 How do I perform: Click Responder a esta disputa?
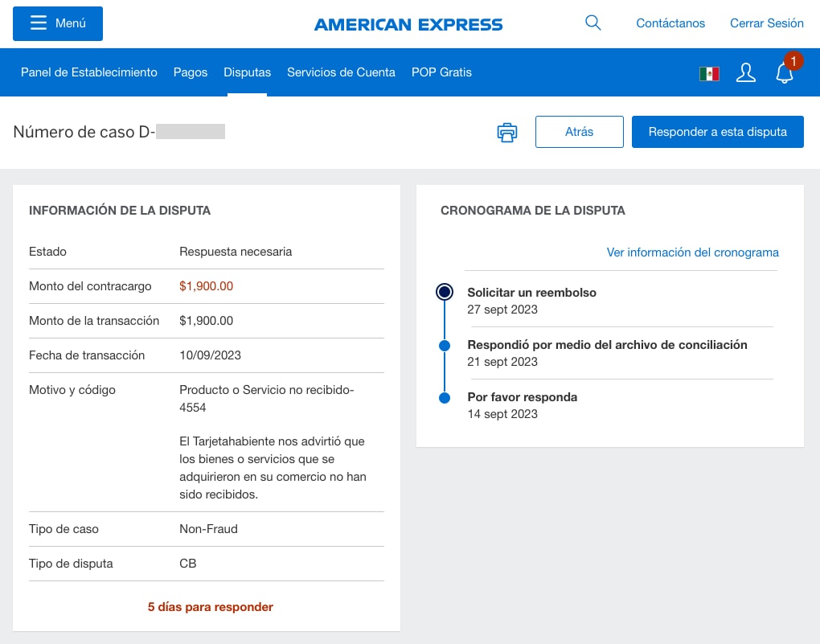coord(717,131)
